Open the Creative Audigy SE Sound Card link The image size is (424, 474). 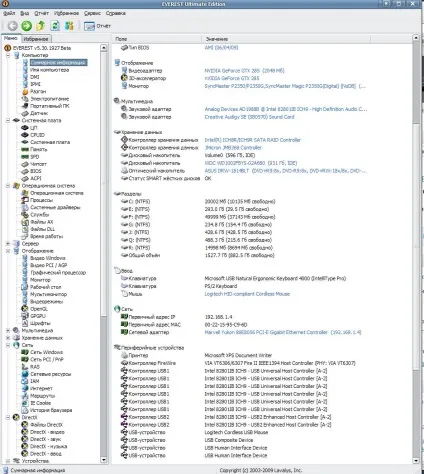249,117
